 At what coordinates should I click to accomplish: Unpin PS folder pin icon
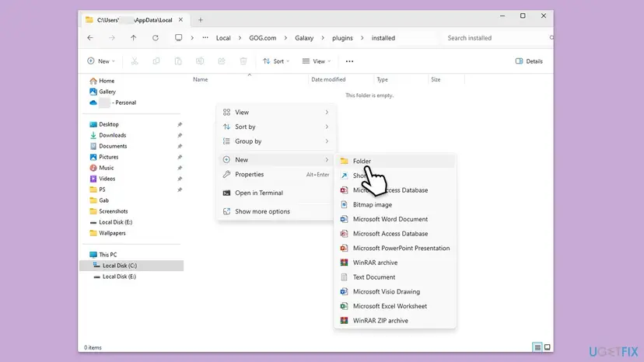pos(180,190)
